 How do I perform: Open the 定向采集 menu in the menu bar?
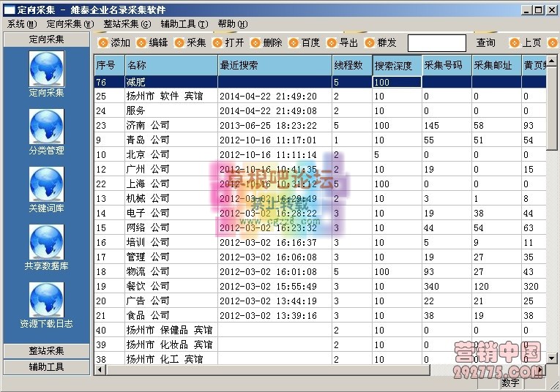(x=70, y=24)
